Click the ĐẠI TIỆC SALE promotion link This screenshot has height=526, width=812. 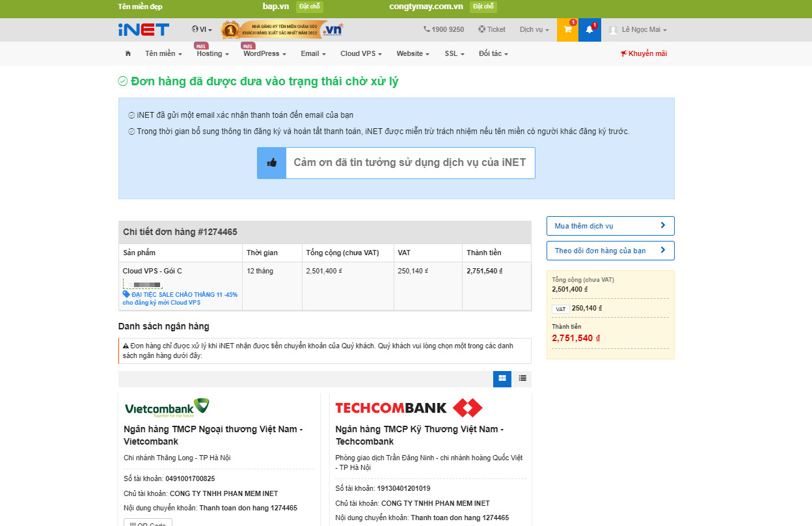pyautogui.click(x=180, y=299)
